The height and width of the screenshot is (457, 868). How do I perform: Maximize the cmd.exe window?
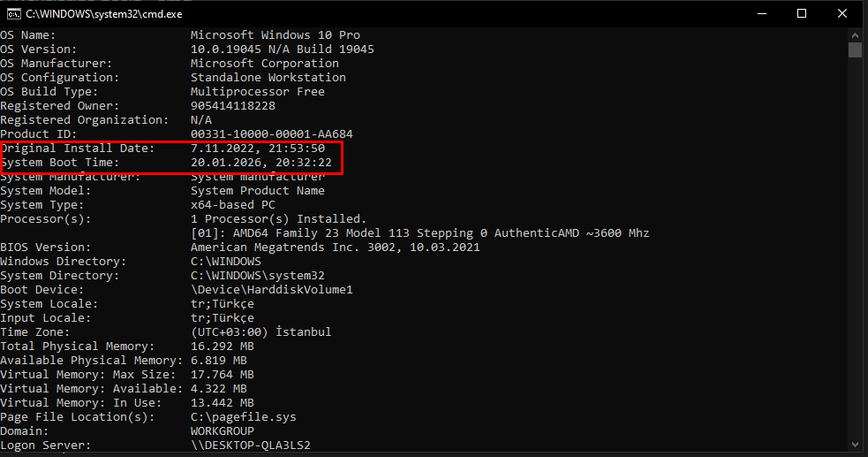802,14
